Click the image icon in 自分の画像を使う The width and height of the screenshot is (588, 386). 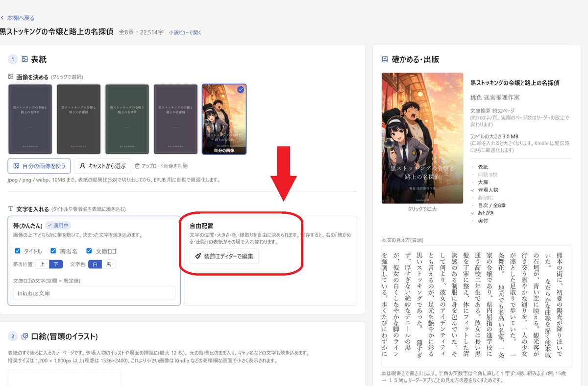16,166
